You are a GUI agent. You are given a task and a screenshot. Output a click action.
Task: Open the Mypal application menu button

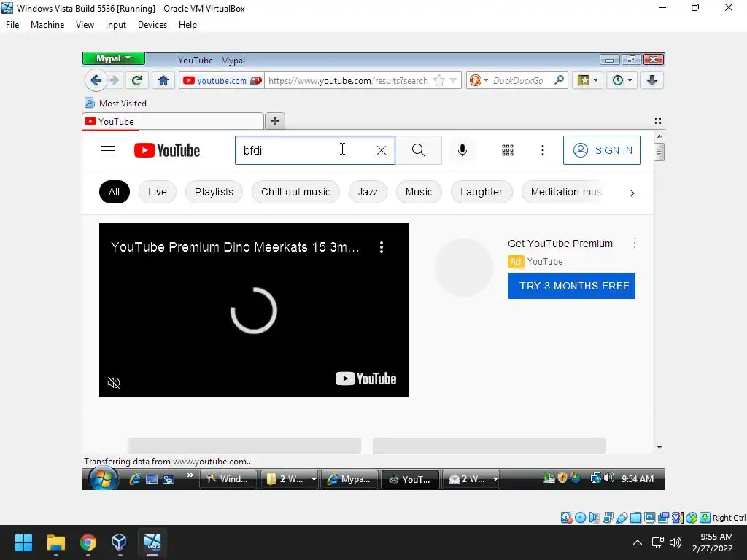[113, 58]
